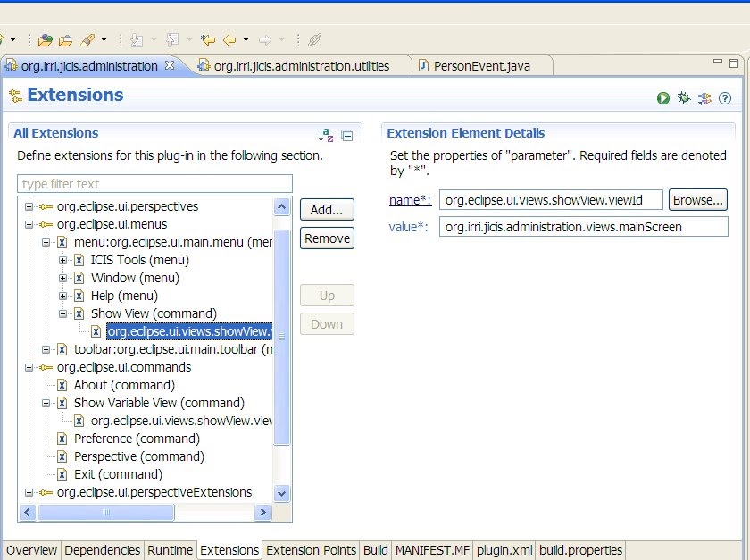750x560 pixels.
Task: Expand Help (menu) node
Action: pos(62,296)
